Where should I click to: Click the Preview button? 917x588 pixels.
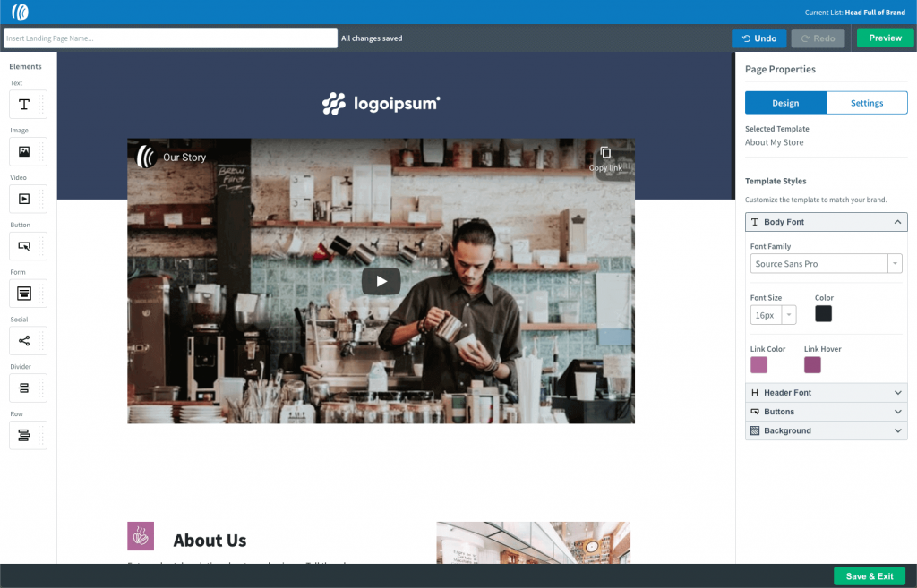point(885,38)
